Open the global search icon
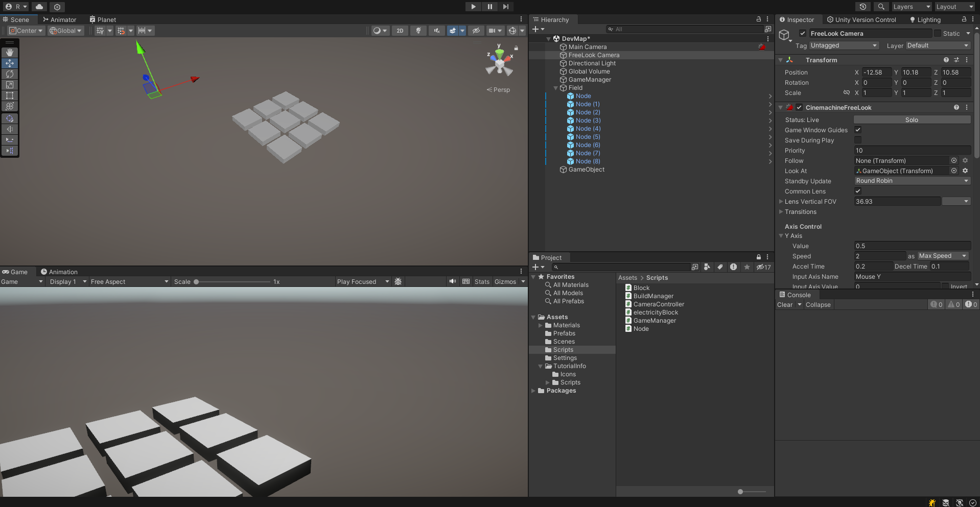 (881, 7)
